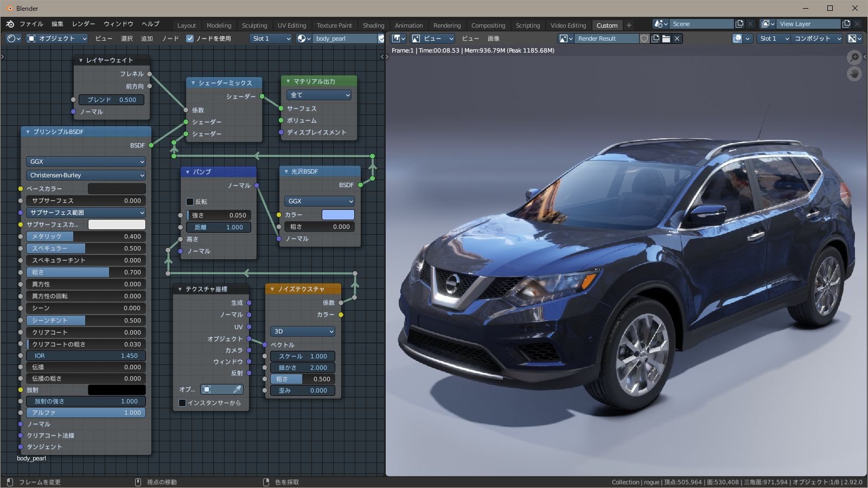This screenshot has width=868, height=488.
Task: Click the Blender logo menu icon
Action: tap(10, 24)
